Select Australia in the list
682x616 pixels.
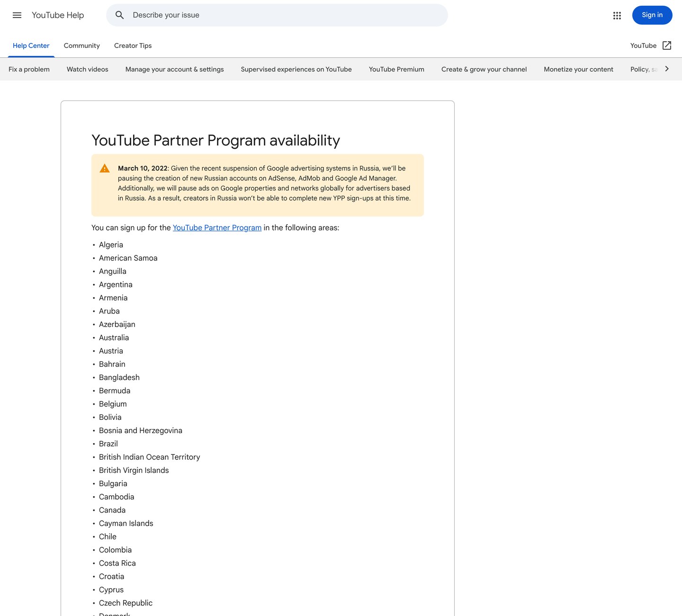114,337
